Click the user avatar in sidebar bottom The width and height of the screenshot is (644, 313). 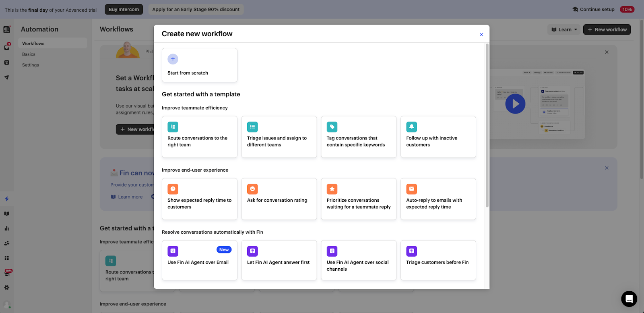pyautogui.click(x=7, y=305)
